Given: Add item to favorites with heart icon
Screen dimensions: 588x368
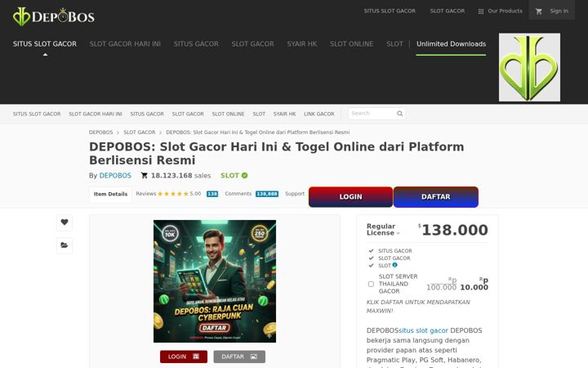Looking at the screenshot, I should (x=65, y=222).
